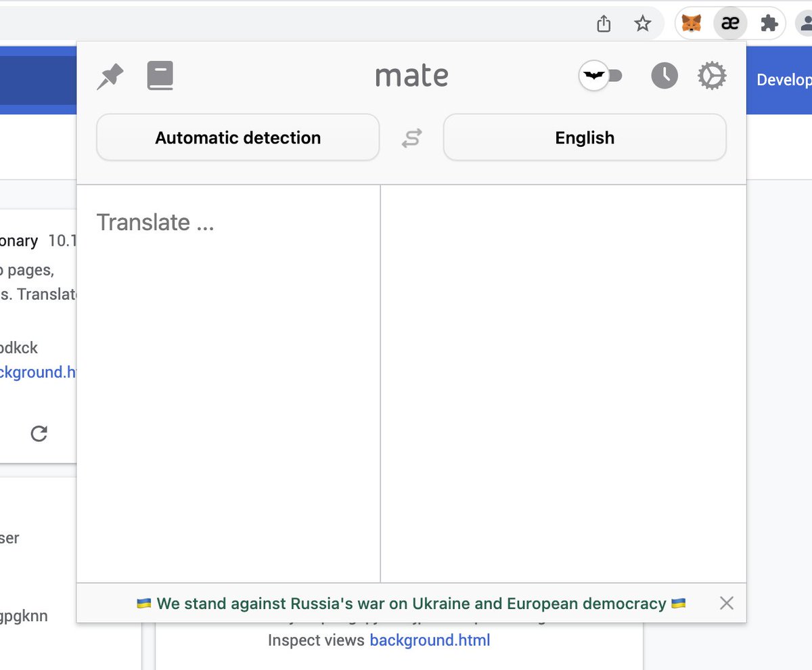Click the translation output pane
This screenshot has height=670, width=812.
pos(564,383)
